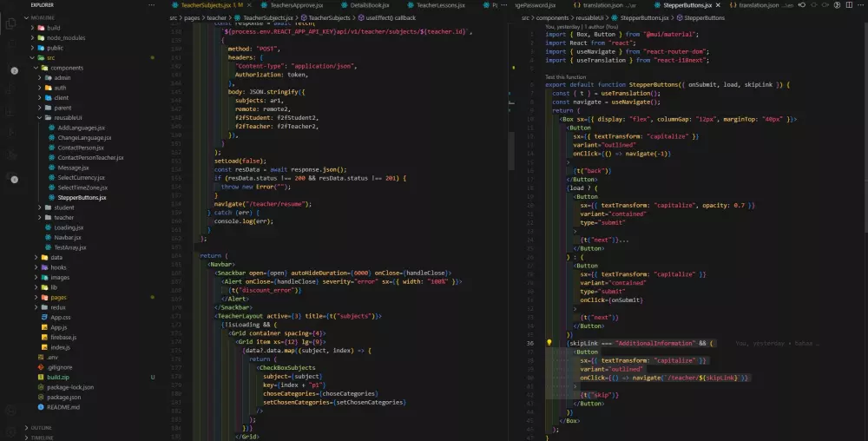This screenshot has height=441, width=868.
Task: Expand the node_modules folder
Action: pyautogui.click(x=32, y=37)
